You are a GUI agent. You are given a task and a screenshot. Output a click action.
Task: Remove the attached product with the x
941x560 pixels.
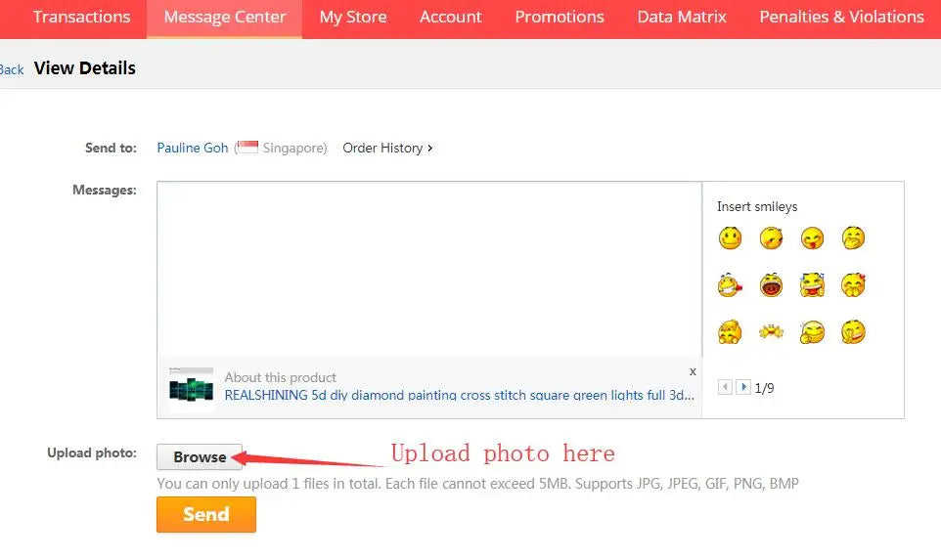point(693,371)
